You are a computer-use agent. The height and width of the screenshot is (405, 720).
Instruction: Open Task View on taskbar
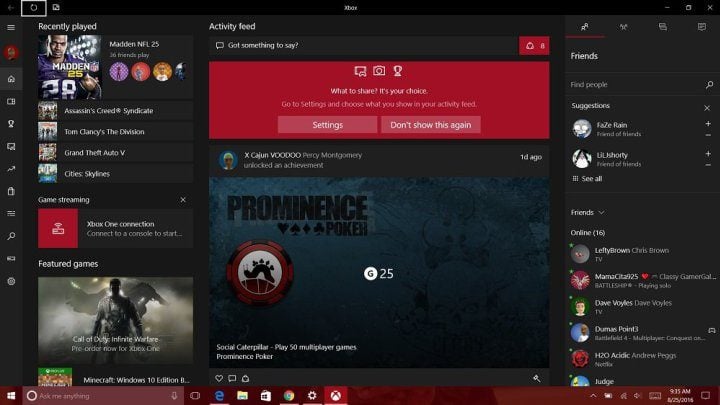pyautogui.click(x=195, y=396)
